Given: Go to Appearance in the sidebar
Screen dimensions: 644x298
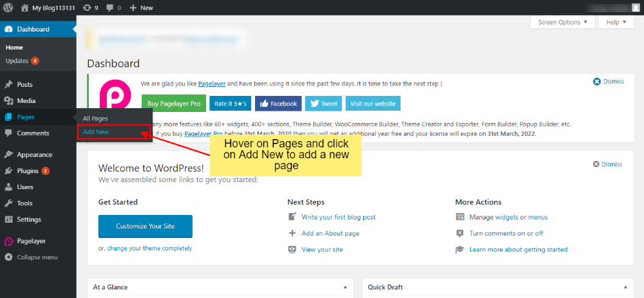Looking at the screenshot, I should (34, 154).
